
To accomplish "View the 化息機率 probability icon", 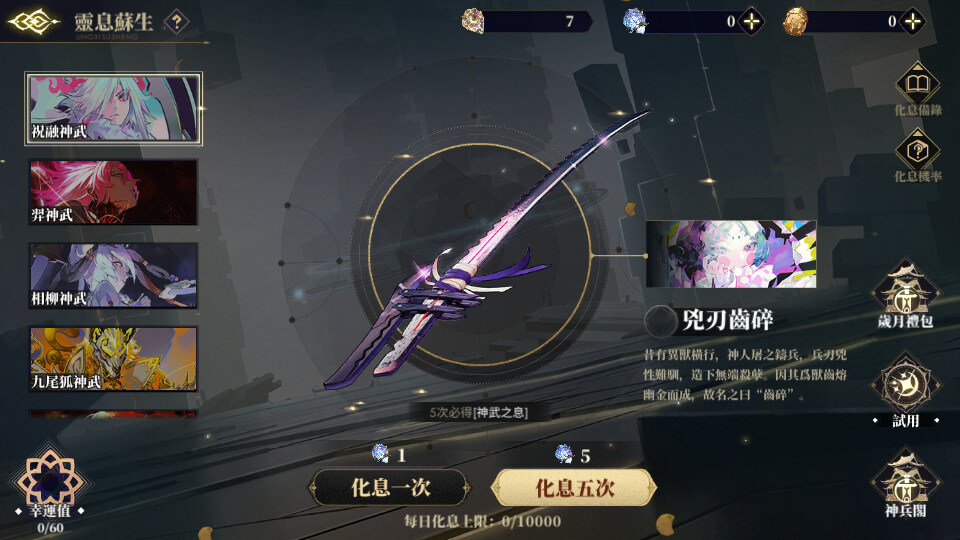I will coord(917,150).
